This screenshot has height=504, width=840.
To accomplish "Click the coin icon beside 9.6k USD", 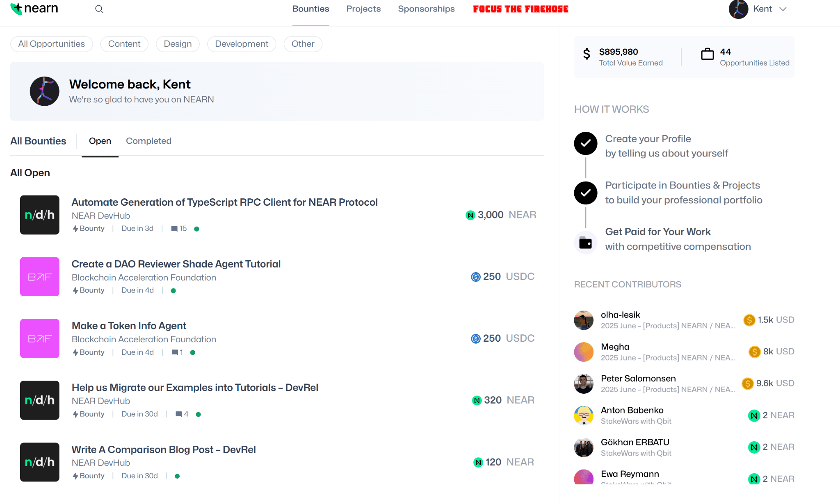I will click(748, 384).
